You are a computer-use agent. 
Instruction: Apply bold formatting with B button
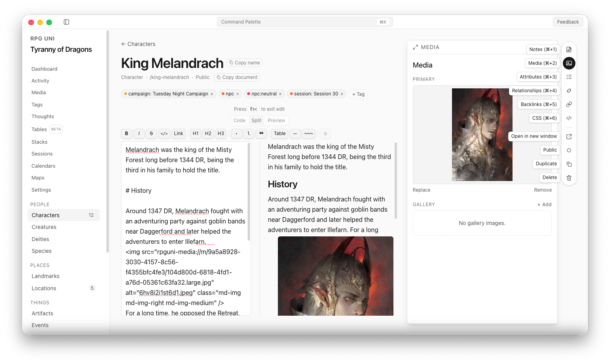(x=127, y=134)
